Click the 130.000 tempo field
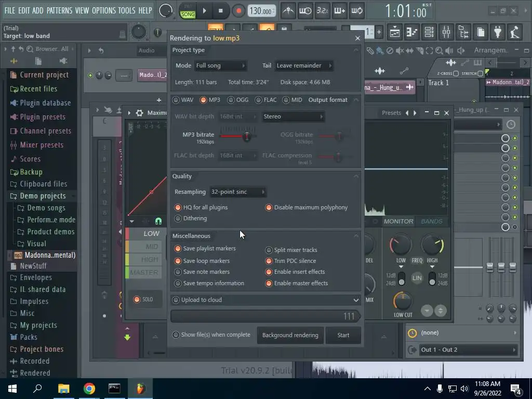The width and height of the screenshot is (532, 399). (x=261, y=11)
